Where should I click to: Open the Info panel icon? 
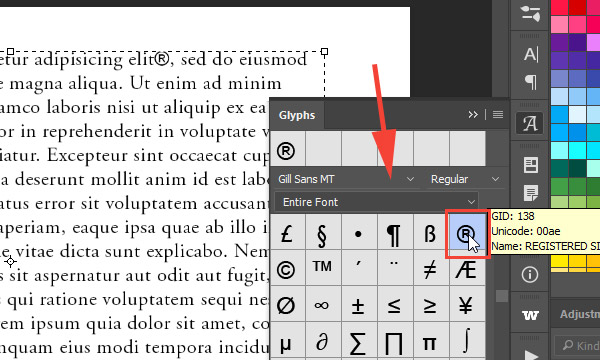pos(530,274)
